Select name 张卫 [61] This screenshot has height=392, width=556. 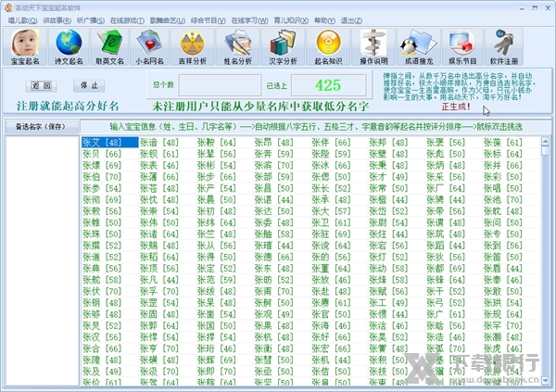[x=331, y=222]
